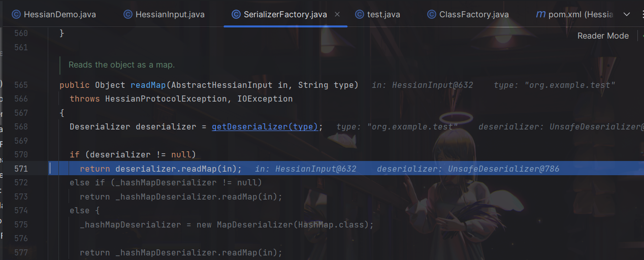The height and width of the screenshot is (260, 644).
Task: Click IOException in the throws clause
Action: (265, 99)
